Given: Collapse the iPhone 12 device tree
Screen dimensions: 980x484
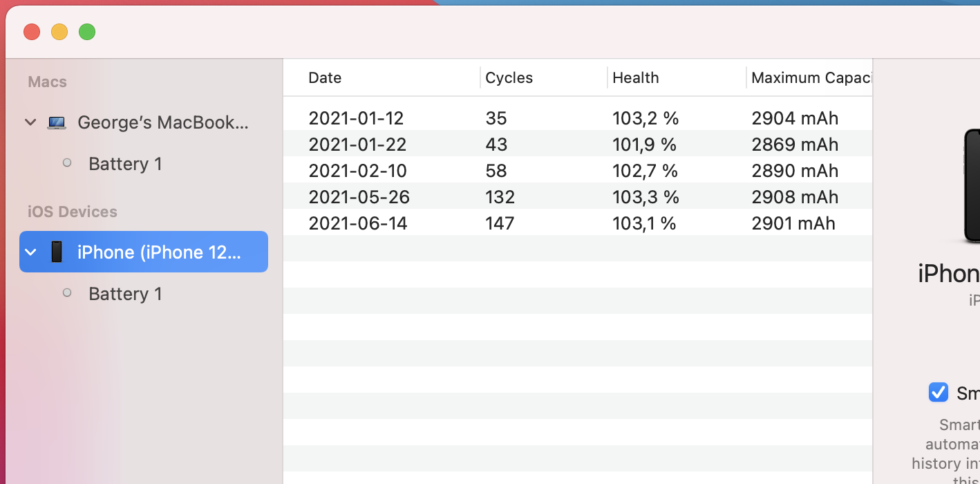Looking at the screenshot, I should [30, 252].
